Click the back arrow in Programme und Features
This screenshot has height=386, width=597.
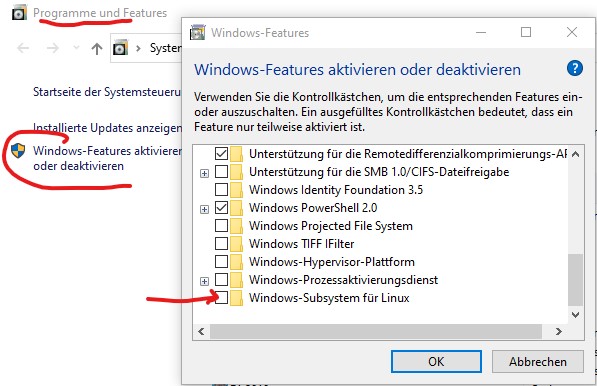(x=23, y=48)
